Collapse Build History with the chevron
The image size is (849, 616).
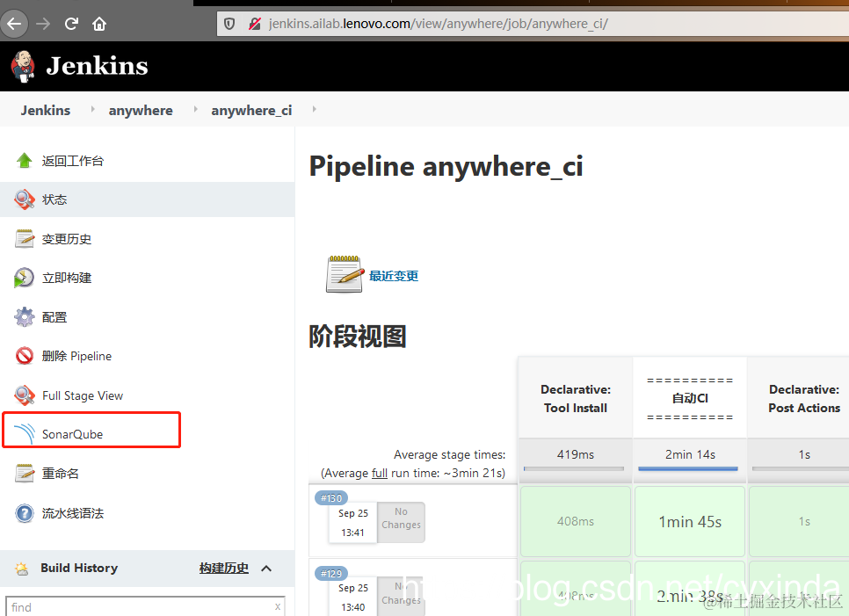[x=266, y=569]
